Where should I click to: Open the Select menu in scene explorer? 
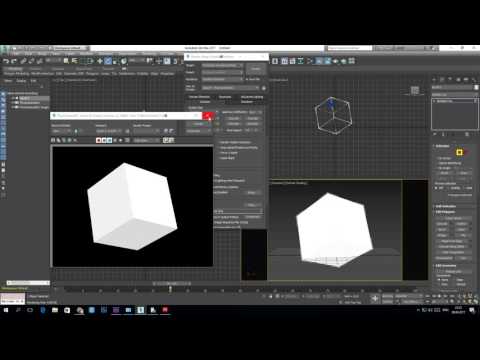click(8, 81)
